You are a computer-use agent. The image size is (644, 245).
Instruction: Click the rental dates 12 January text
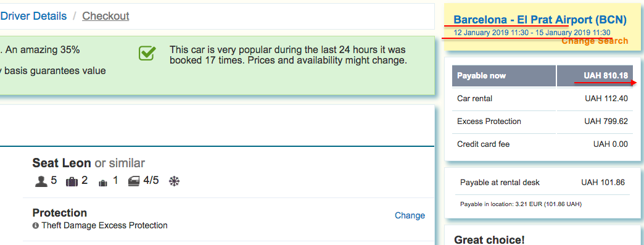click(x=532, y=33)
